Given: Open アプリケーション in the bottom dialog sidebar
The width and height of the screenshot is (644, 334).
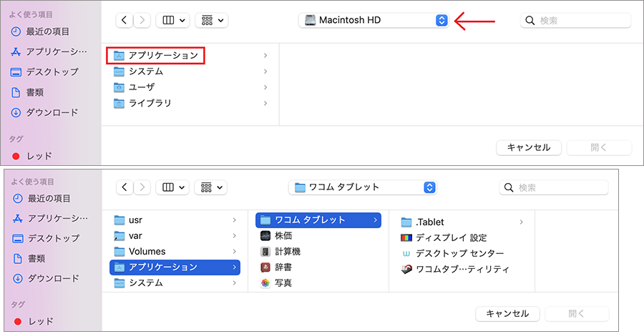Looking at the screenshot, I should pyautogui.click(x=50, y=219).
